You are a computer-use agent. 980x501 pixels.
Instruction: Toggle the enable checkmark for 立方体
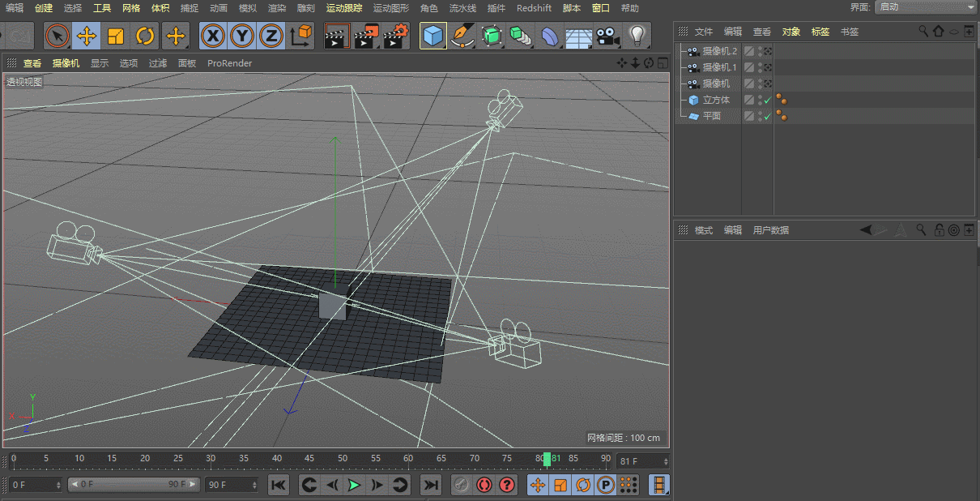pos(767,101)
